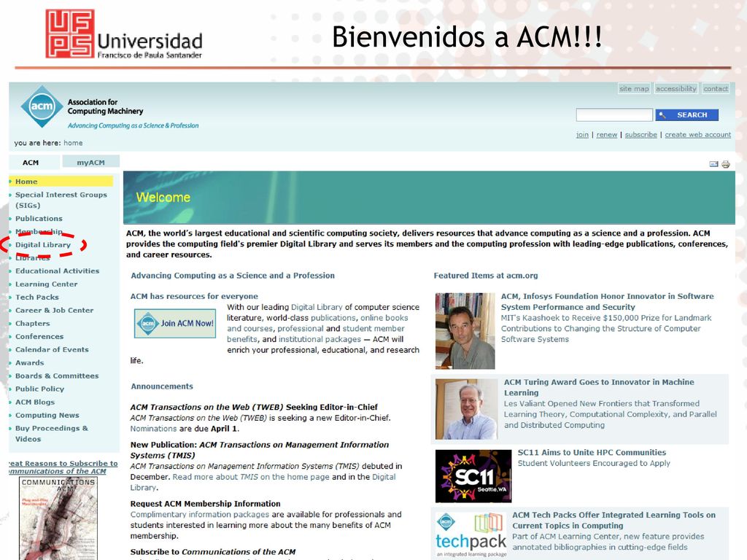Click the student member benefits link
The height and width of the screenshot is (560, 747).
[x=315, y=334]
